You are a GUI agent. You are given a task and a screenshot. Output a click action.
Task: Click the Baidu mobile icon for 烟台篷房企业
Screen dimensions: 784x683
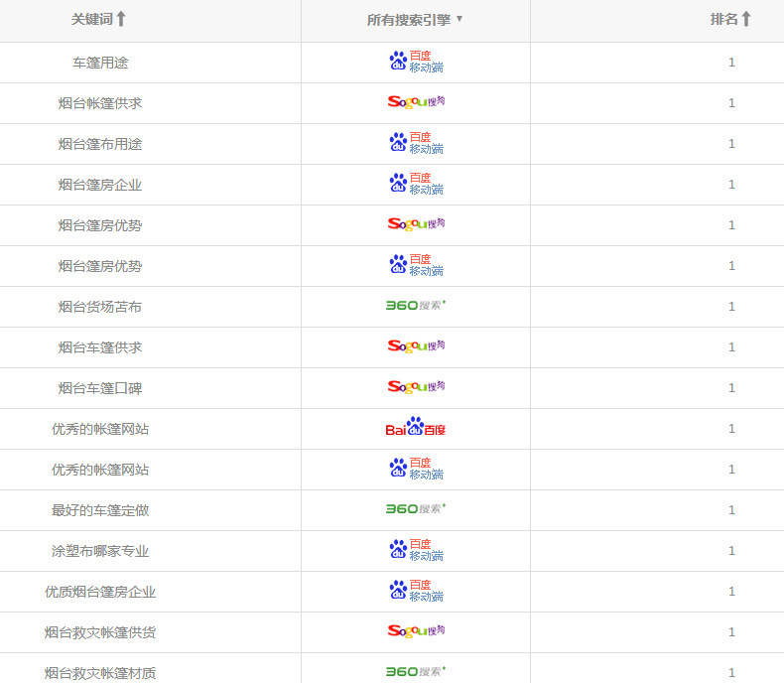pyautogui.click(x=416, y=184)
